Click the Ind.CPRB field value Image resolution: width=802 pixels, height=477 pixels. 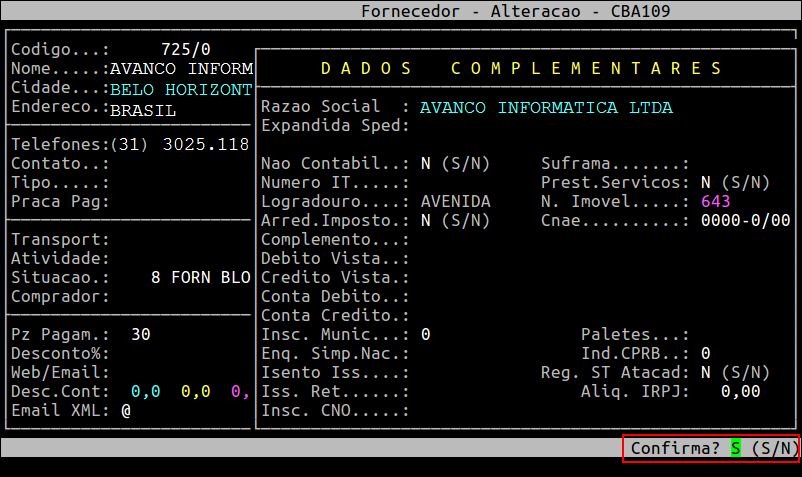pyautogui.click(x=705, y=354)
